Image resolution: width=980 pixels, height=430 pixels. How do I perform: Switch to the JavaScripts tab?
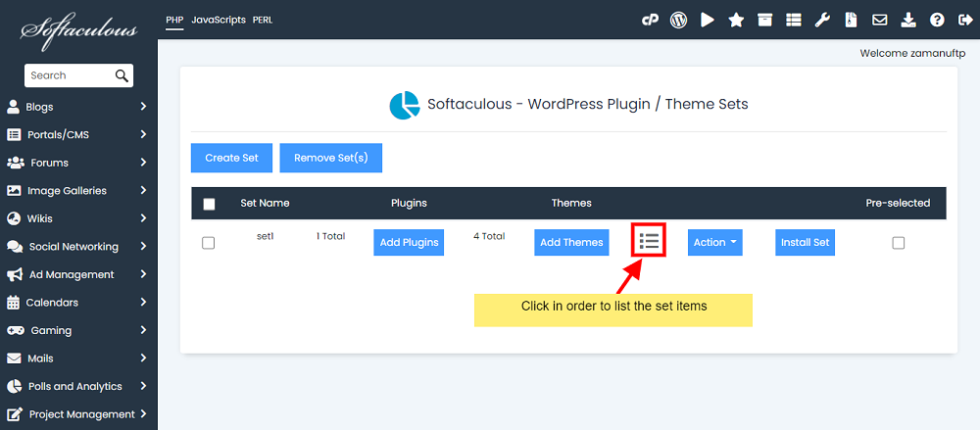point(219,20)
